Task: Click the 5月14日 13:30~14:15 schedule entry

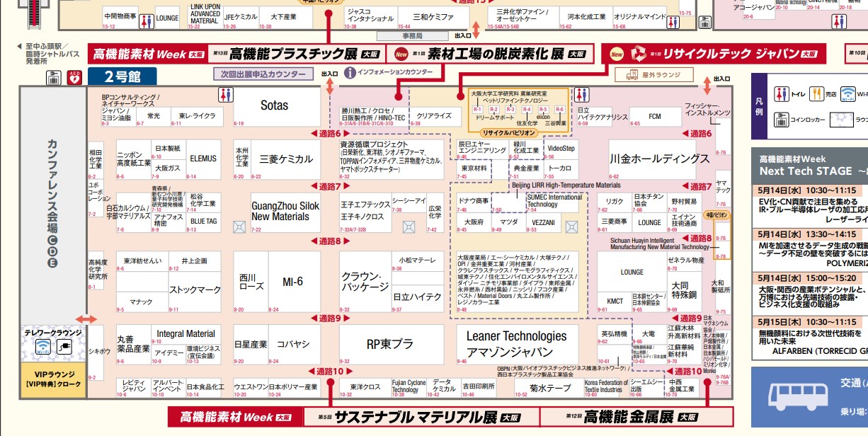Action: tap(809, 248)
